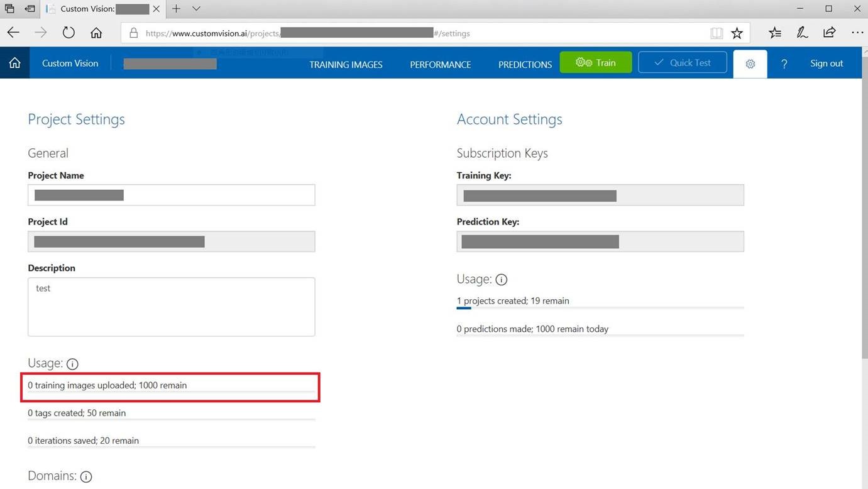Click '1 projects created; 19 remain' text
Viewport: 868px width, 489px height.
pos(513,301)
